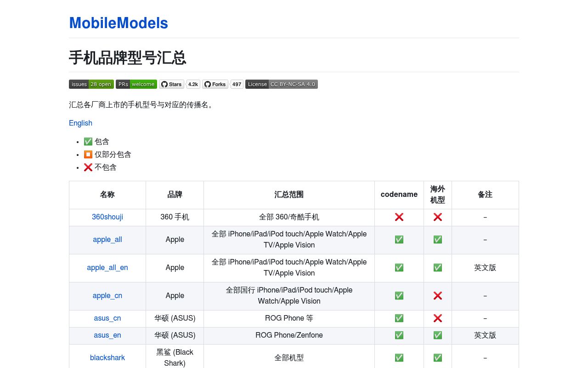Click the ROG Phone 等 cell
The image size is (588, 368).
pyautogui.click(x=289, y=318)
